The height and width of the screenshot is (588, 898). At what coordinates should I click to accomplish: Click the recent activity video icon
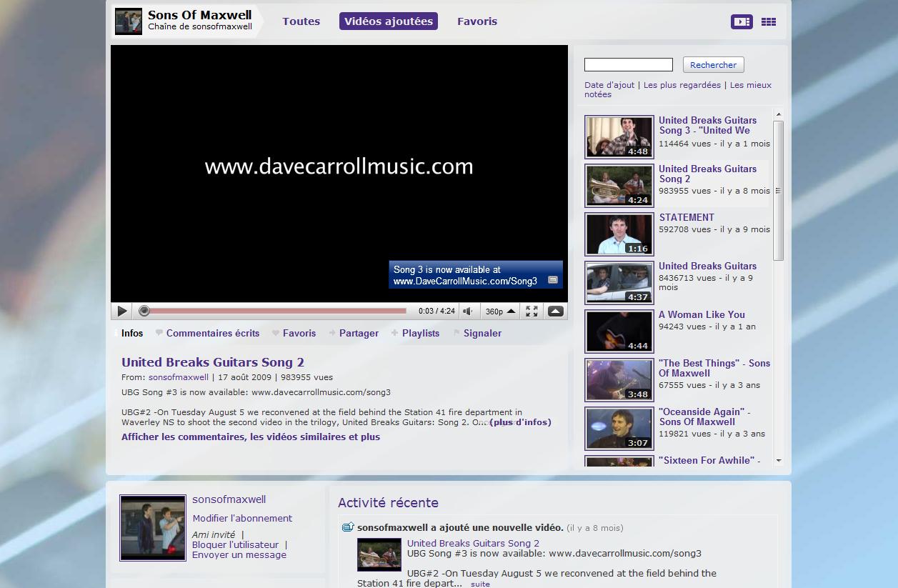348,527
